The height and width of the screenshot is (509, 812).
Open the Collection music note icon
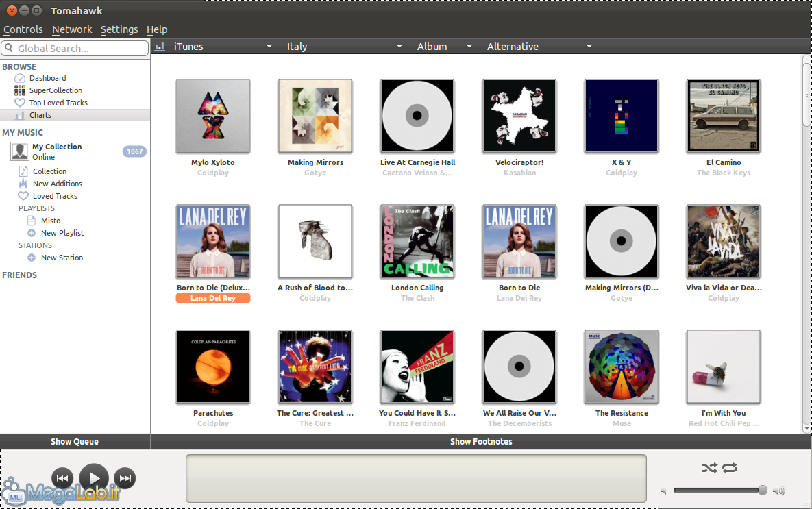23,171
